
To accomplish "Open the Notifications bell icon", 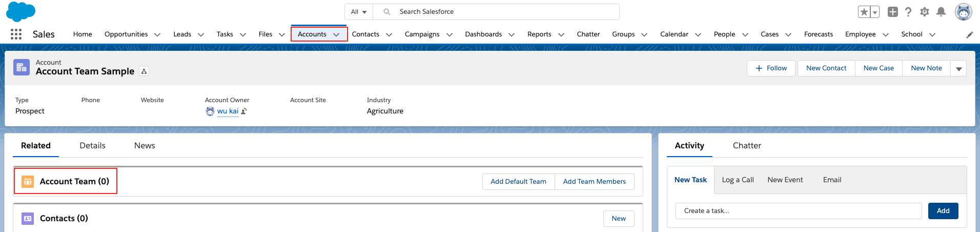I will 941,12.
